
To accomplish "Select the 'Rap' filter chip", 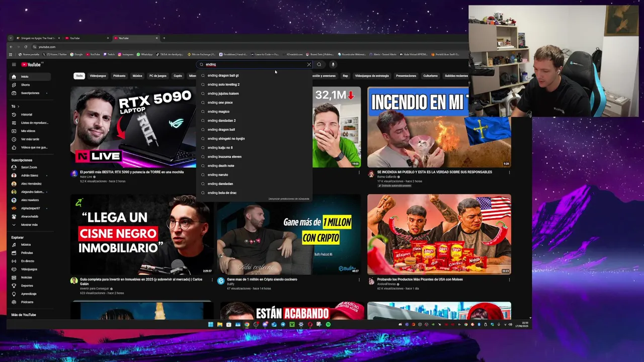I will pos(345,76).
